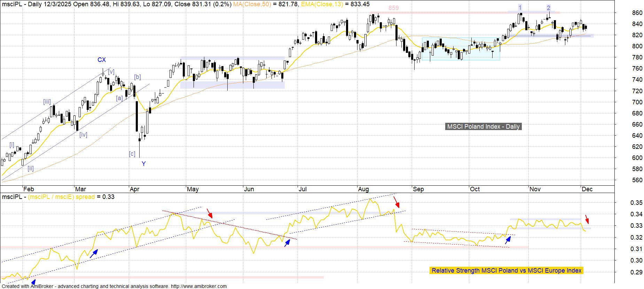The width and height of the screenshot is (644, 289).
Task: Select peak marker labeled 2
Action: [x=548, y=8]
